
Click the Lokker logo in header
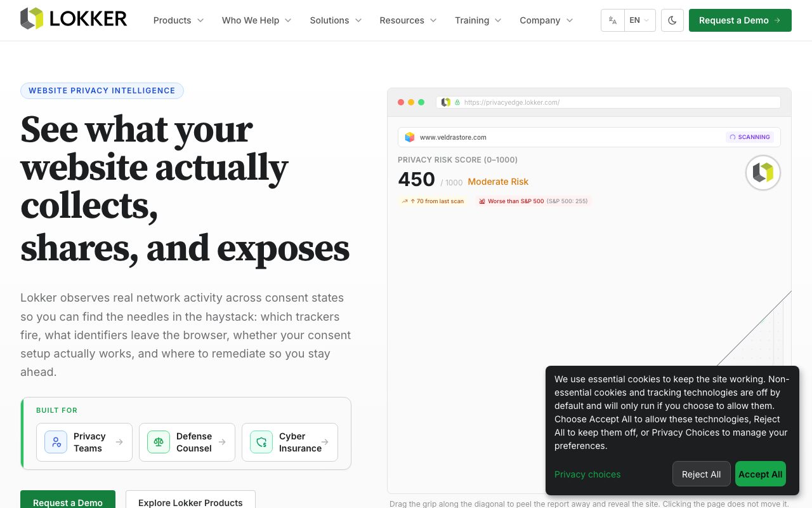pyautogui.click(x=74, y=19)
